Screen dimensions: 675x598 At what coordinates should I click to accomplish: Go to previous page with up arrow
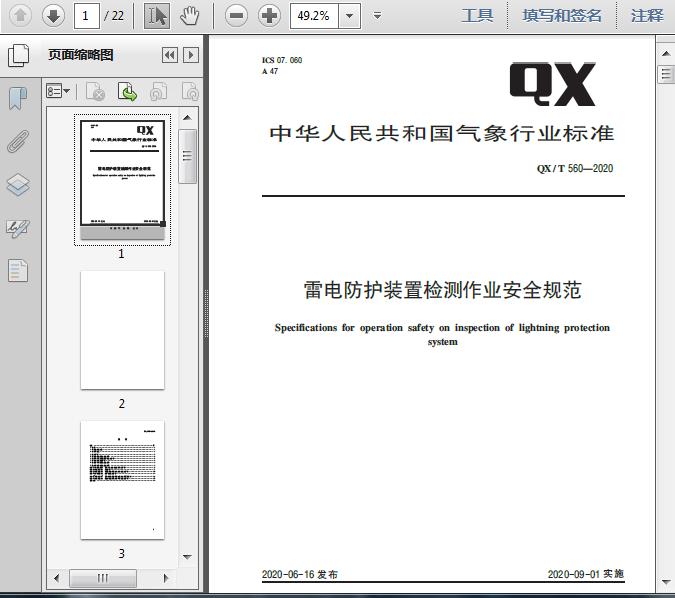click(20, 16)
